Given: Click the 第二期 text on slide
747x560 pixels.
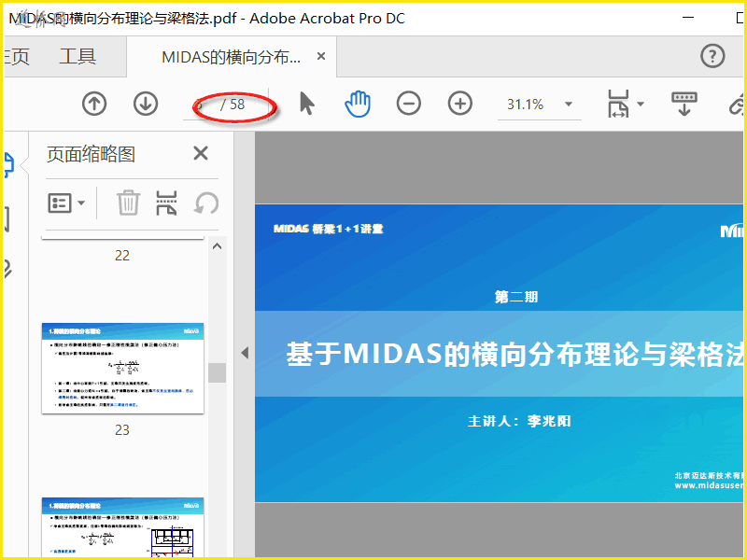Looking at the screenshot, I should click(516, 297).
